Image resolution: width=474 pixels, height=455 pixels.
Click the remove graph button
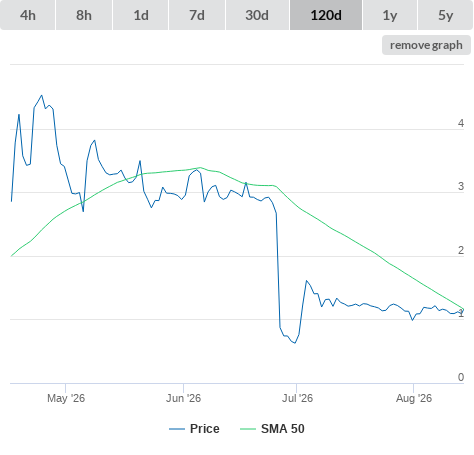point(426,45)
